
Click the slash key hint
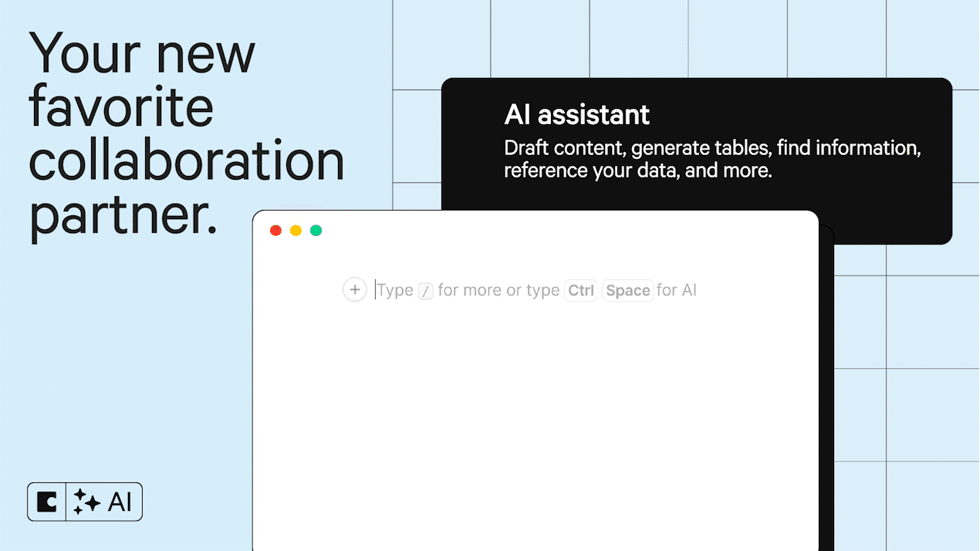tap(426, 291)
